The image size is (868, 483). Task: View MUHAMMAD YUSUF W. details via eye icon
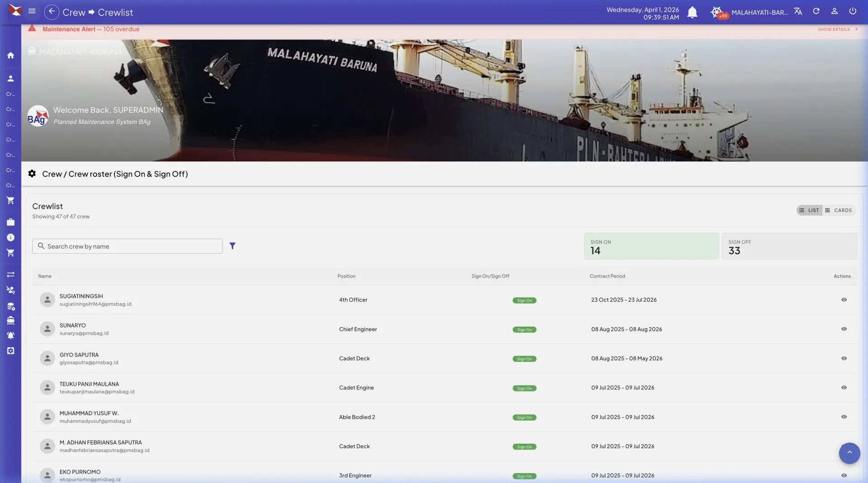point(844,417)
